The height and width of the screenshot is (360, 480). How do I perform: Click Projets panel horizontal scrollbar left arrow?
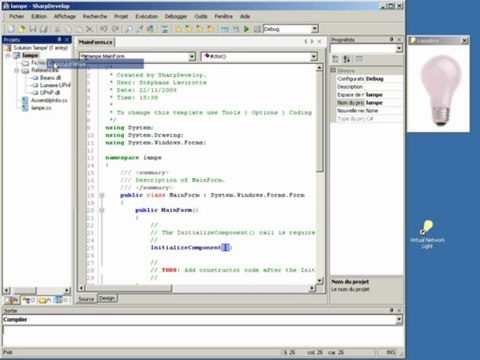[x=7, y=290]
